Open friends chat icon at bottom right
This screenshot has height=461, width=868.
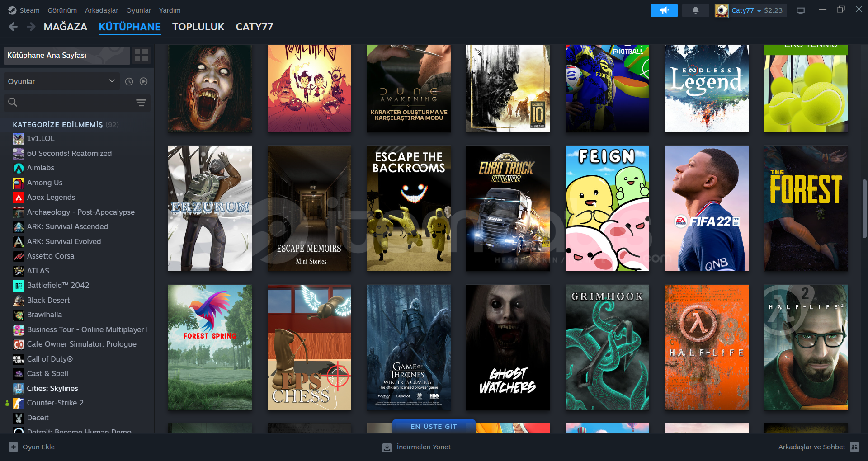tap(854, 447)
